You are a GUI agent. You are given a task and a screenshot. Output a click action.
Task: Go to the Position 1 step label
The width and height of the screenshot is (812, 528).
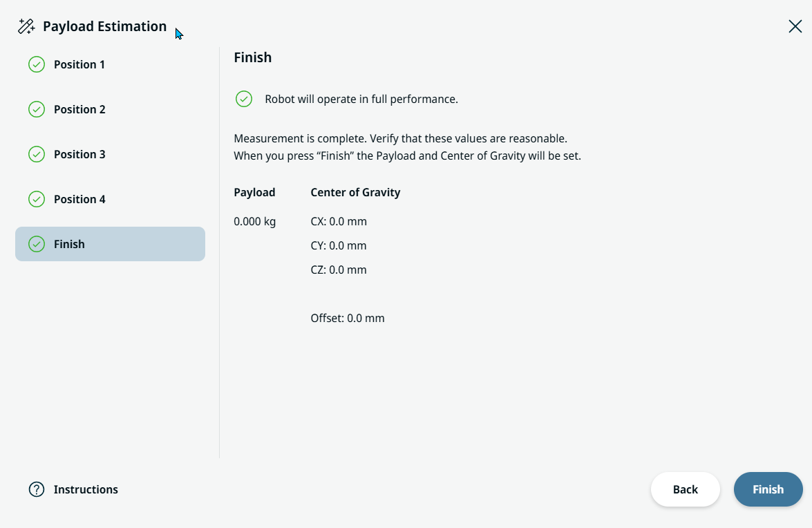click(79, 64)
